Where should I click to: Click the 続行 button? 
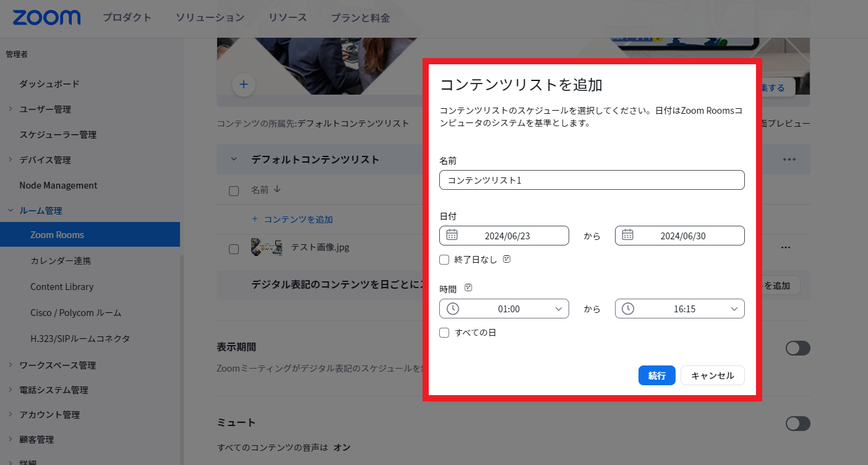click(x=656, y=375)
